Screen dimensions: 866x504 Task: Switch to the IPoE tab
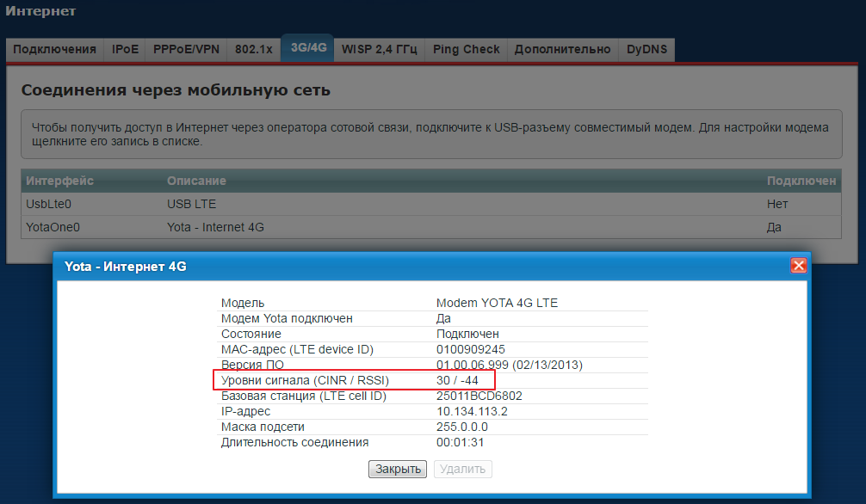125,50
